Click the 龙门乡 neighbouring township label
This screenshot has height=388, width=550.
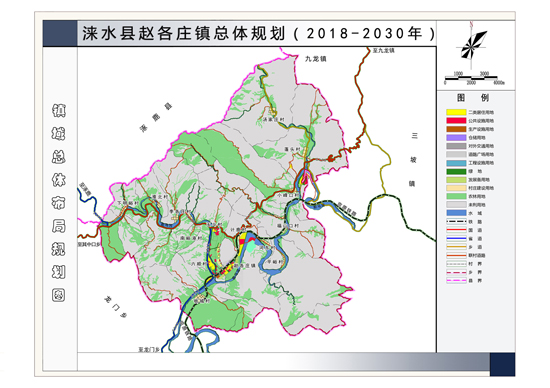[x=115, y=306]
